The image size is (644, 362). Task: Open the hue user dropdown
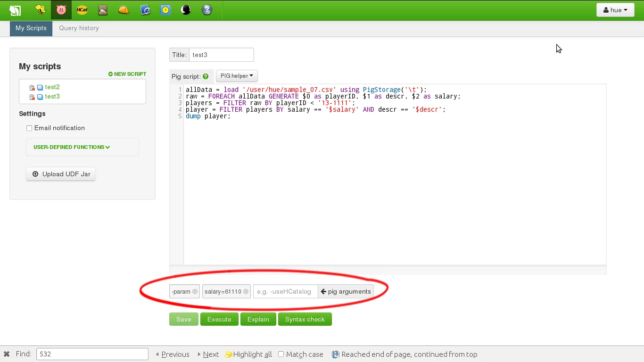pos(615,10)
